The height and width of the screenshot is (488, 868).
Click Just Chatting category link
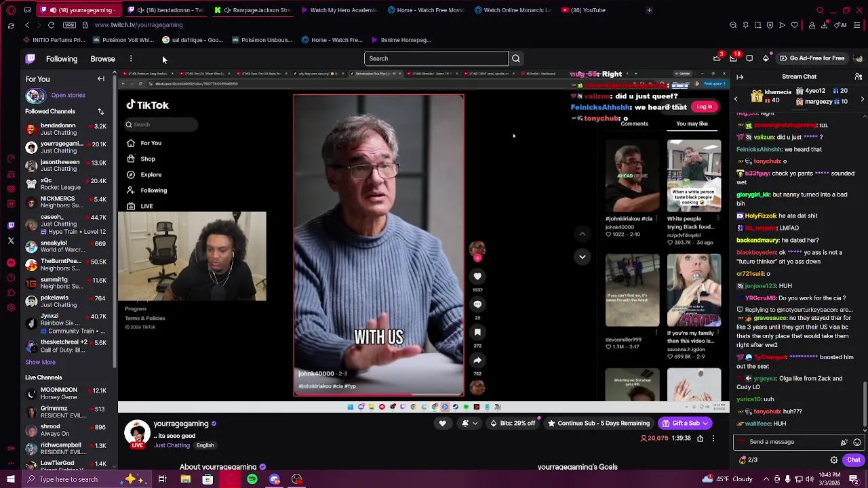tap(172, 446)
